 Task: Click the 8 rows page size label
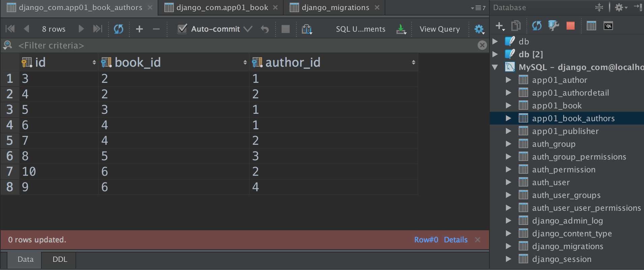click(x=54, y=29)
